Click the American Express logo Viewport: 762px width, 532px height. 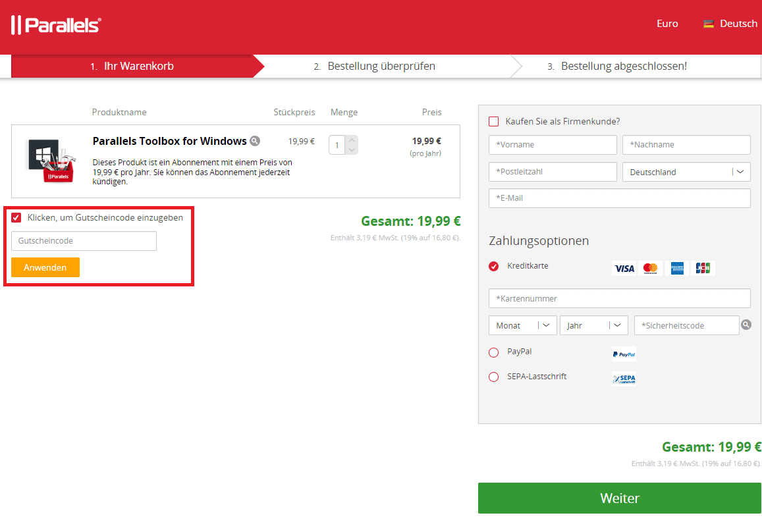click(677, 268)
